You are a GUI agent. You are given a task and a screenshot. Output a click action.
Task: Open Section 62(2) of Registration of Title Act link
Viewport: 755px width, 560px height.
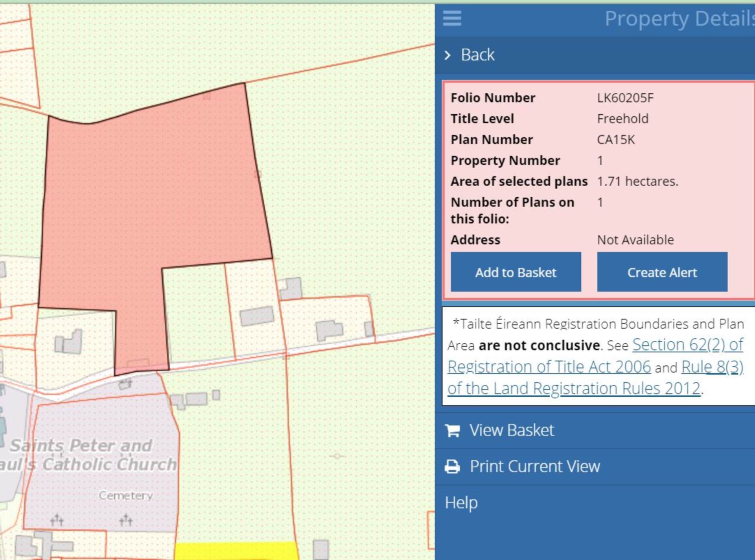click(x=595, y=356)
